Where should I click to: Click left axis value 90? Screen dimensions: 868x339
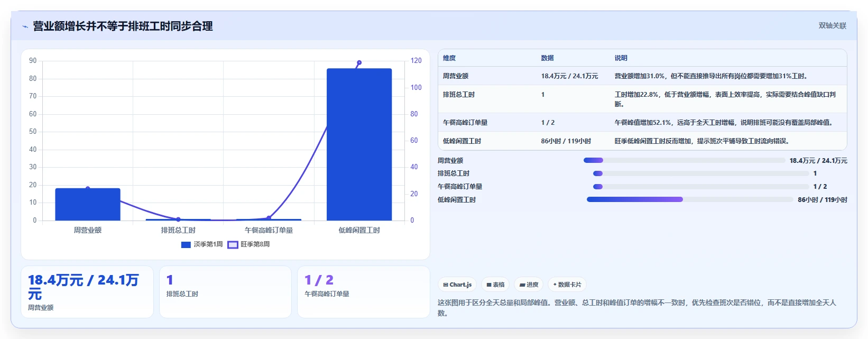pyautogui.click(x=33, y=61)
